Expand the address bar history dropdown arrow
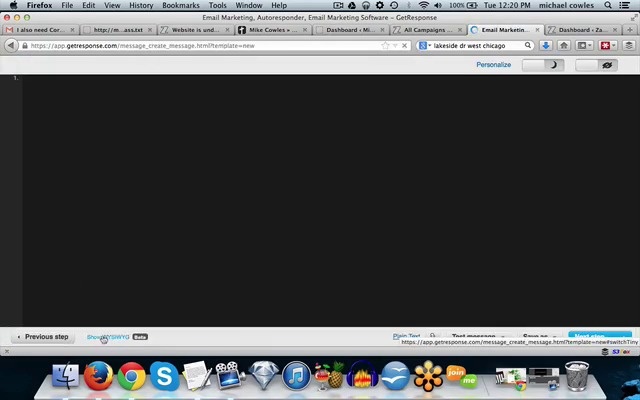 click(395, 46)
